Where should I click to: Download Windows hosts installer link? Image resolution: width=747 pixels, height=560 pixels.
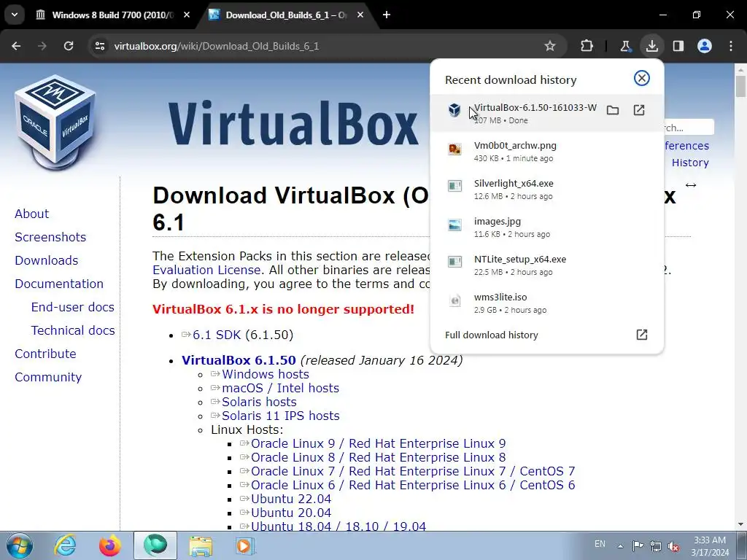click(x=266, y=374)
